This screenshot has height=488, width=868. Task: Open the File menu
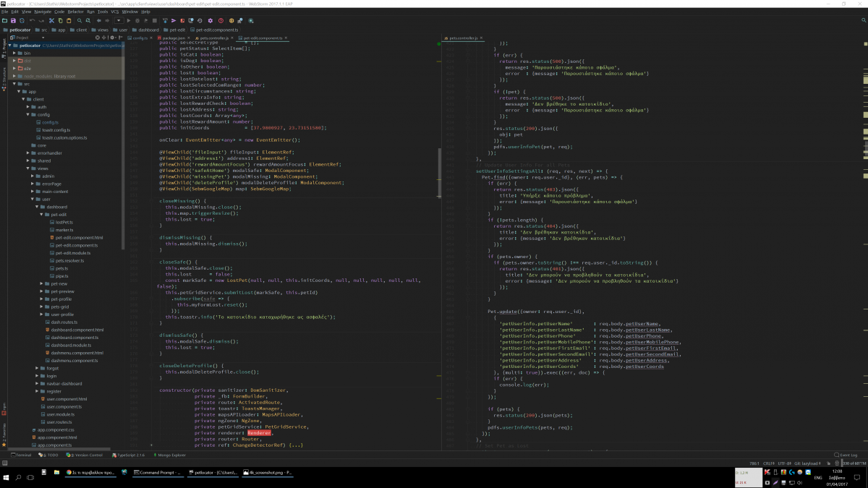5,12
